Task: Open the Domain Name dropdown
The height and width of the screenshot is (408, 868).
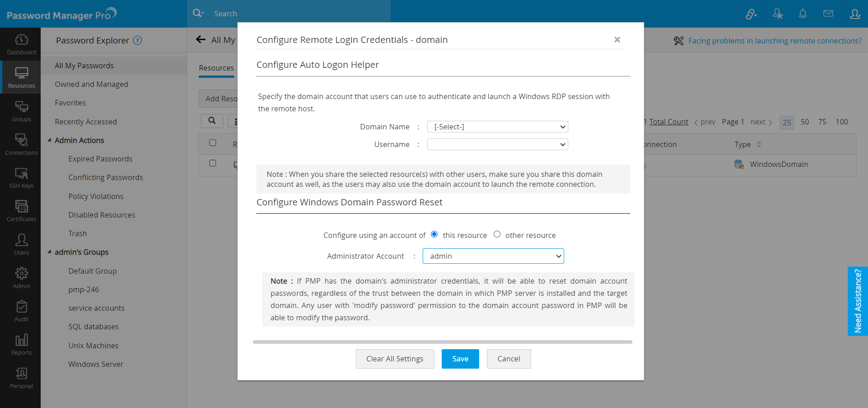Action: 497,127
